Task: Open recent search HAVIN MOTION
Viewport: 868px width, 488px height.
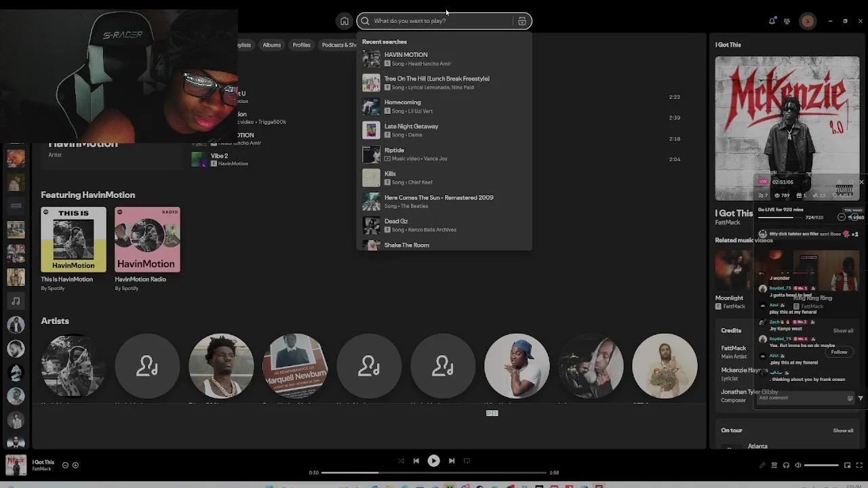Action: pyautogui.click(x=444, y=59)
